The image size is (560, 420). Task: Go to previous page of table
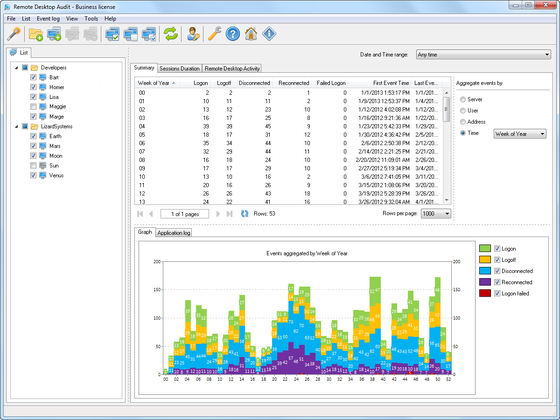[x=151, y=214]
